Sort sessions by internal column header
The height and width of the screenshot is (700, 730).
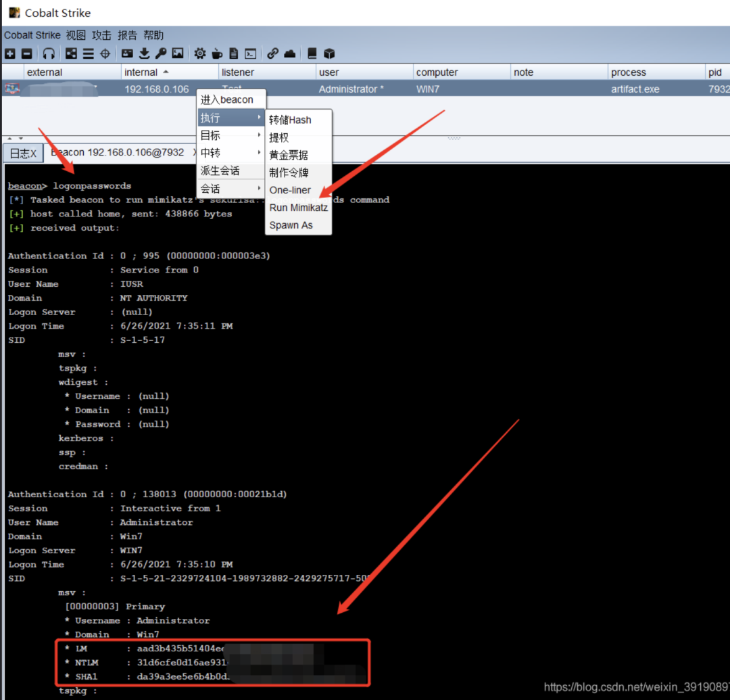pos(170,72)
